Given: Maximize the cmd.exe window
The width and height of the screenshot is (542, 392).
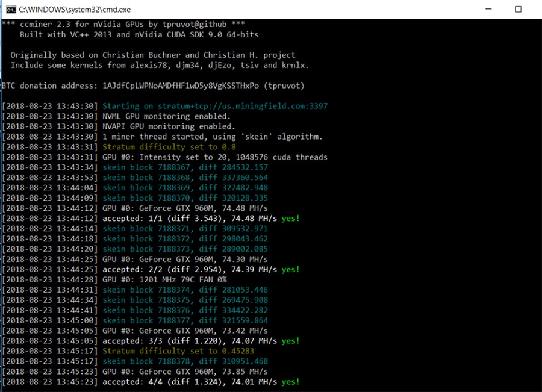Looking at the screenshot, I should 517,10.
